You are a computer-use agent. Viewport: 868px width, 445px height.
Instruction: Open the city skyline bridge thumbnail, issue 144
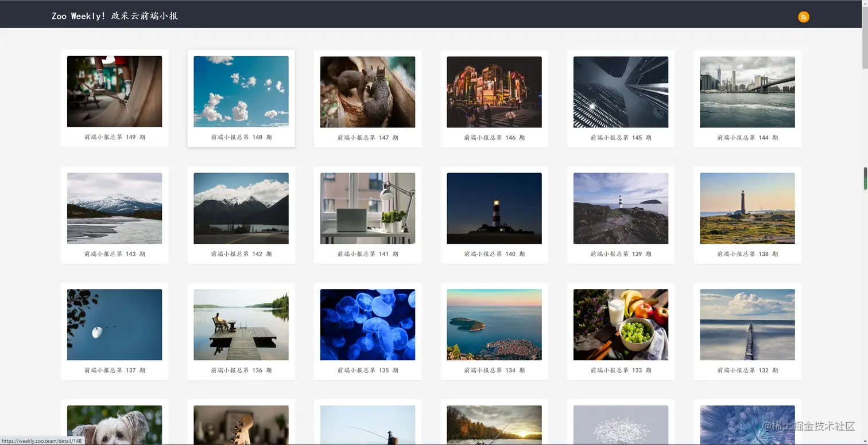click(x=747, y=92)
